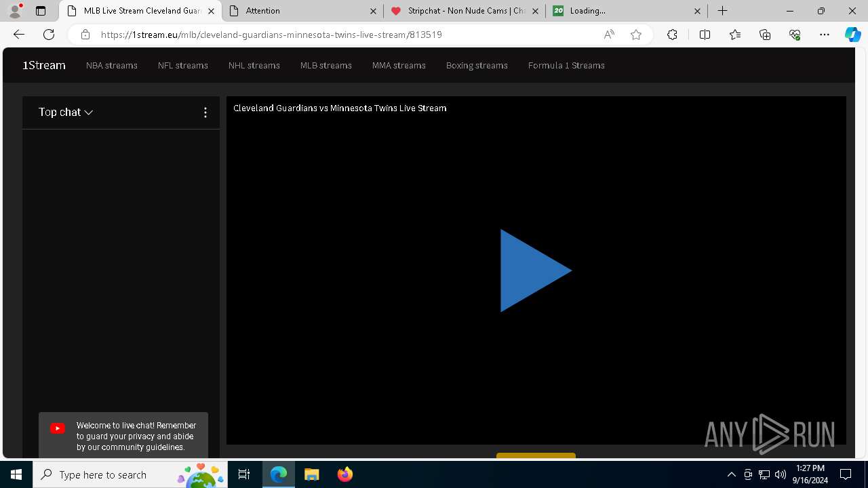
Task: Open Favorites list icon
Action: click(x=735, y=35)
